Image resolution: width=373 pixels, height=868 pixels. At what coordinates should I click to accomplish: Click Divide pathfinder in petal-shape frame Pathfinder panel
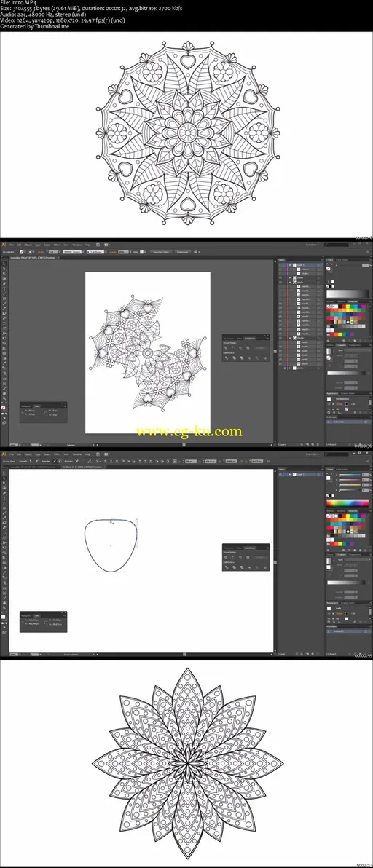coord(227,567)
